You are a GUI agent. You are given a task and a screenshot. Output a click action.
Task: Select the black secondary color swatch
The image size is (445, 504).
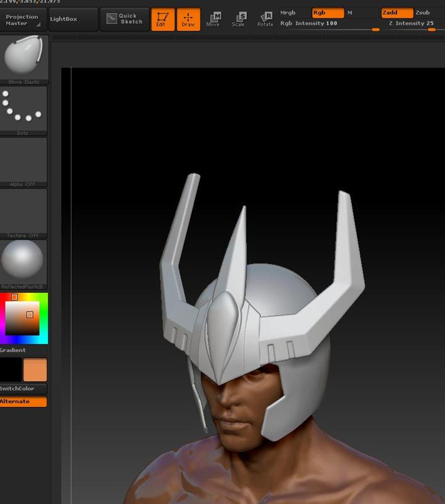point(11,369)
